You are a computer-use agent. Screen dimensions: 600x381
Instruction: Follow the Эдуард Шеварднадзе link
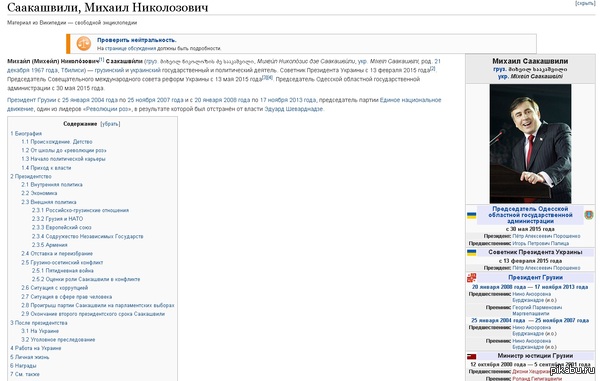[294, 109]
